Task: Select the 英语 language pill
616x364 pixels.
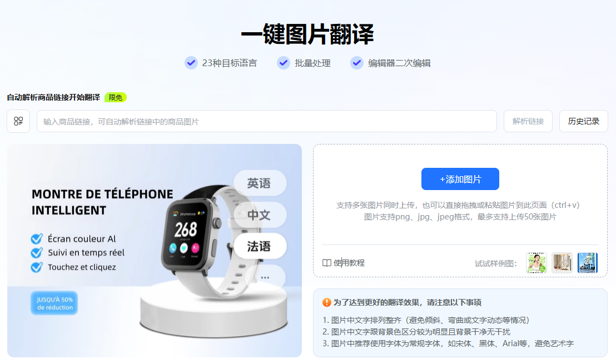Action: 260,183
